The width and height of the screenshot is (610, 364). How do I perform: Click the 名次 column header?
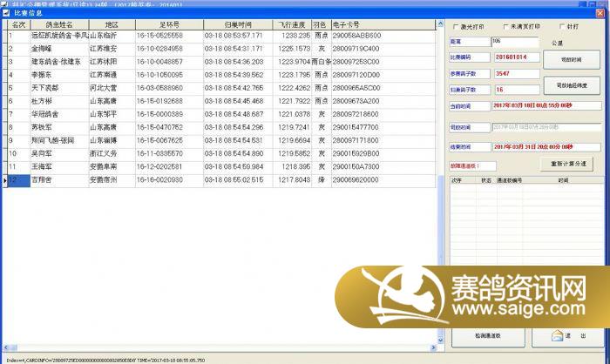[17, 25]
